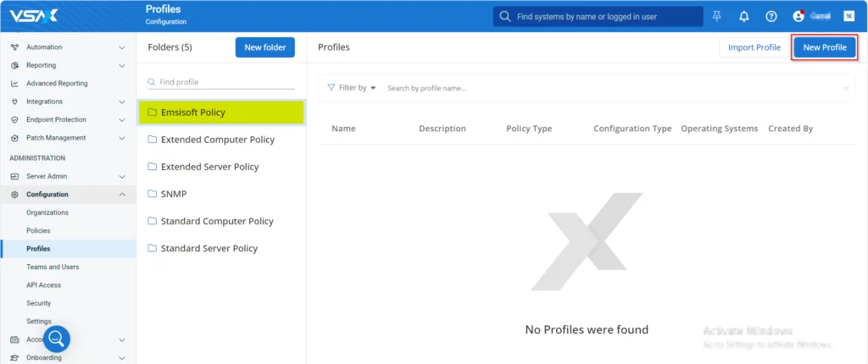This screenshot has width=868, height=364.
Task: Open the notifications bell
Action: (744, 16)
